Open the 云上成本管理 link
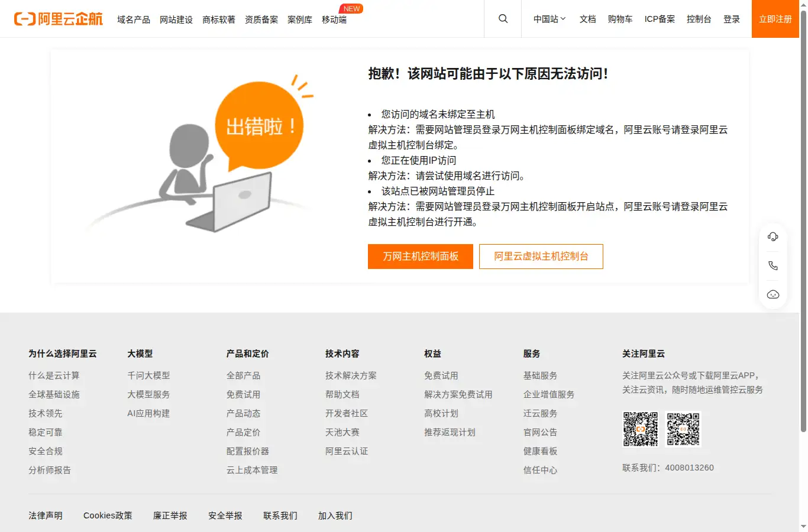Screen dimensions: 808x532 pyautogui.click(x=252, y=470)
